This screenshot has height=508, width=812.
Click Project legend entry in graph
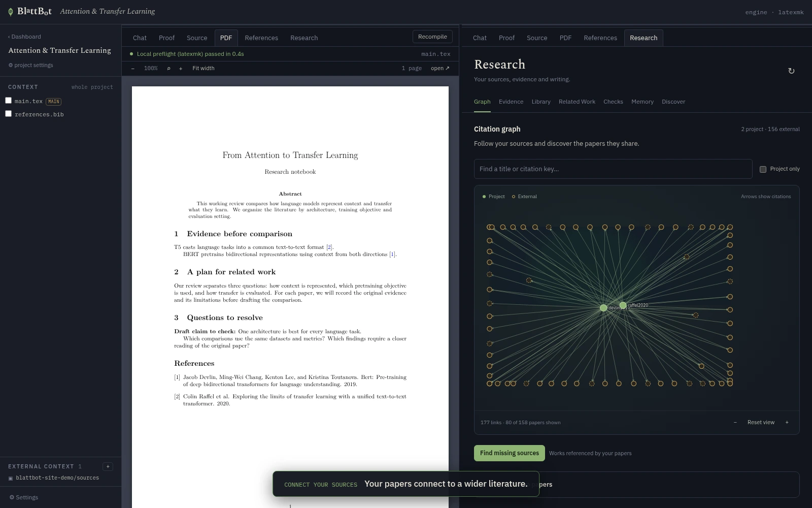493,197
